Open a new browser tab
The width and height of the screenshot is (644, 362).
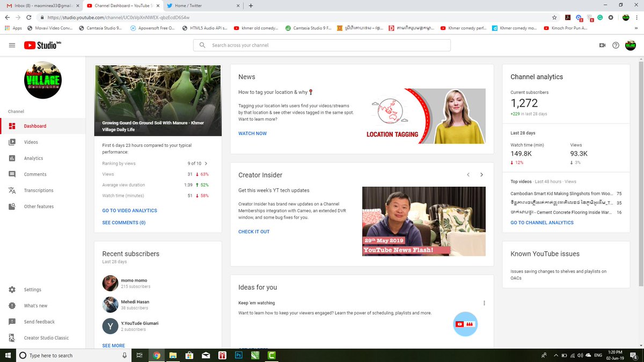[x=251, y=6]
